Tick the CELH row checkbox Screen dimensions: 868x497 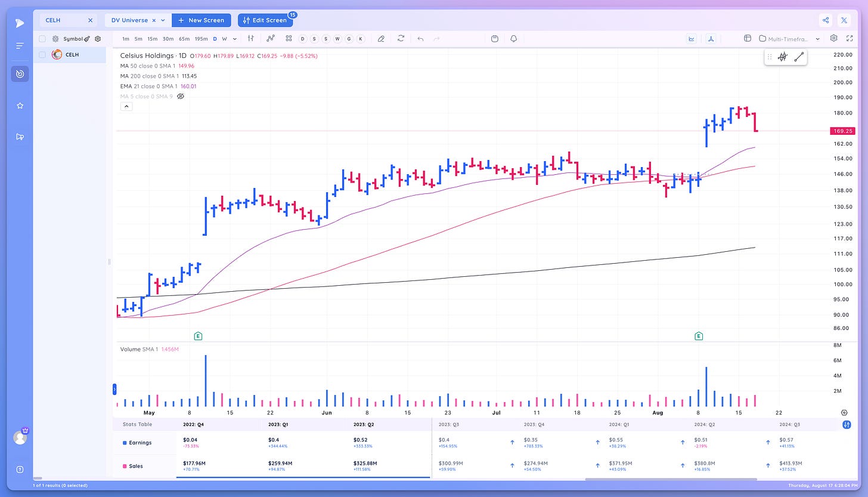(42, 54)
